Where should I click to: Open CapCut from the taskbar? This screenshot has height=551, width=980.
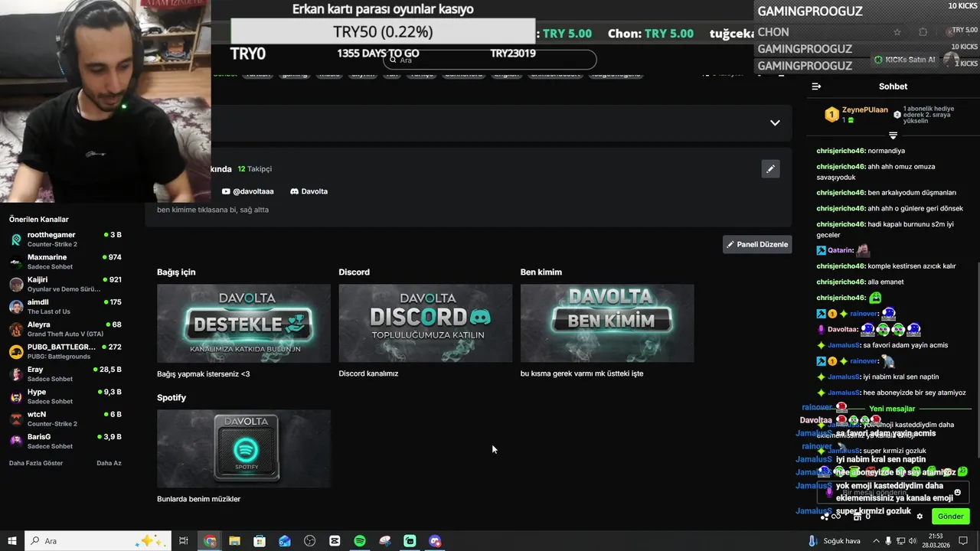tap(335, 541)
